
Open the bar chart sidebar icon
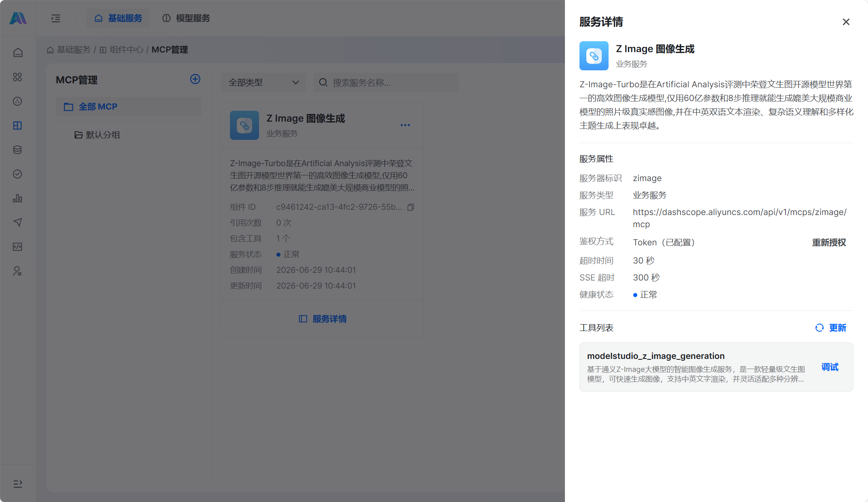click(17, 198)
